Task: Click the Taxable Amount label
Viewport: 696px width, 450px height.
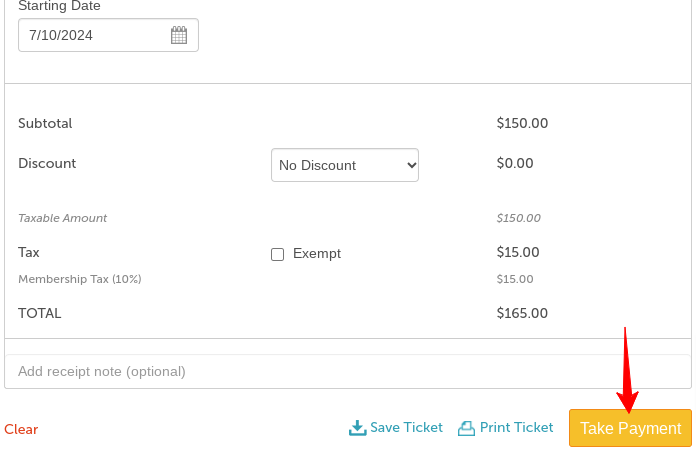Action: point(63,218)
